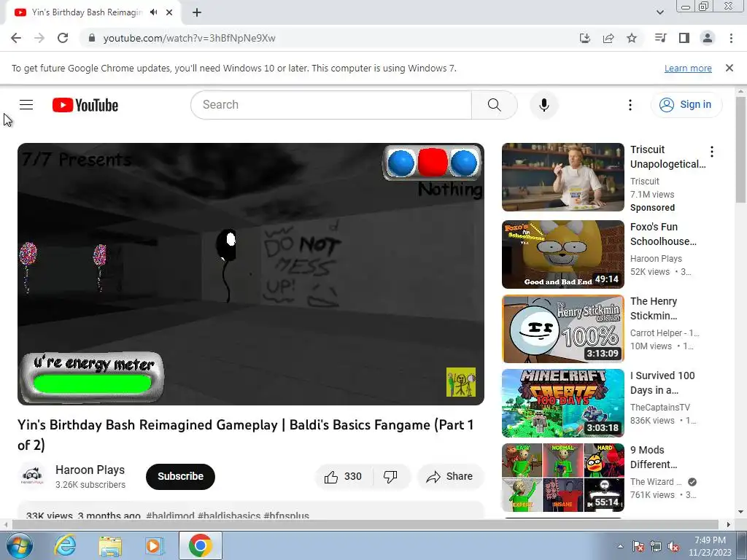The width and height of the screenshot is (747, 560).
Task: Open the 9 Mods Different thumbnail
Action: (x=562, y=477)
